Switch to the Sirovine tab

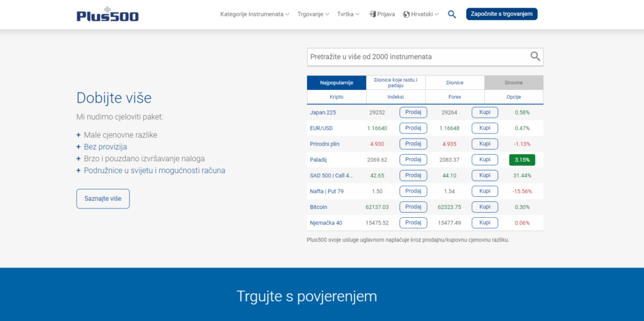coord(513,82)
